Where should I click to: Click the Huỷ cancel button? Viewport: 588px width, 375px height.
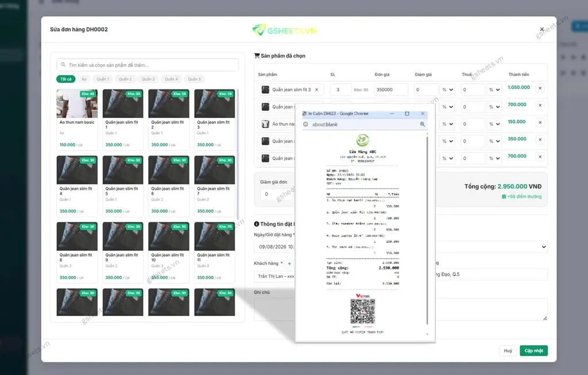pos(508,351)
